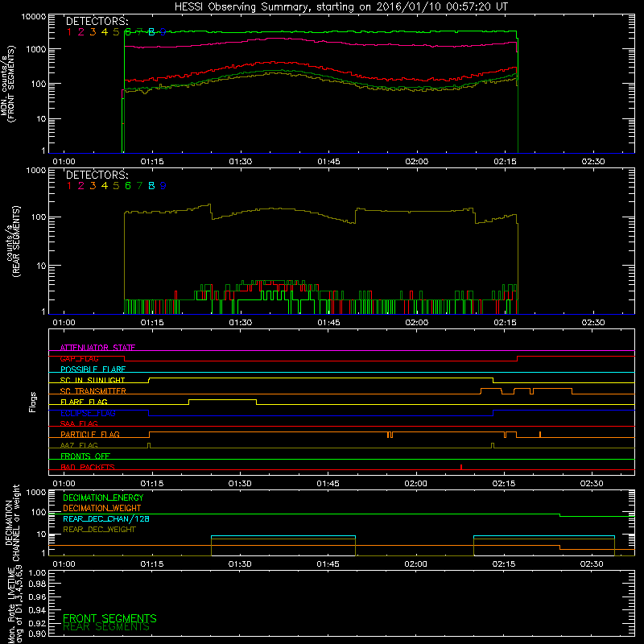Click the raised FLARE_FLAG segment
This screenshot has width=644, height=644.
pos(222,399)
